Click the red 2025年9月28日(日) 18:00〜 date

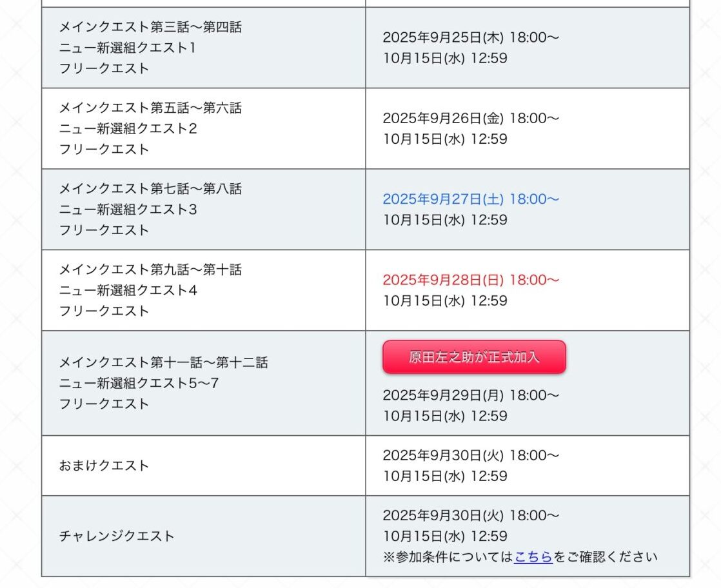pyautogui.click(x=471, y=280)
